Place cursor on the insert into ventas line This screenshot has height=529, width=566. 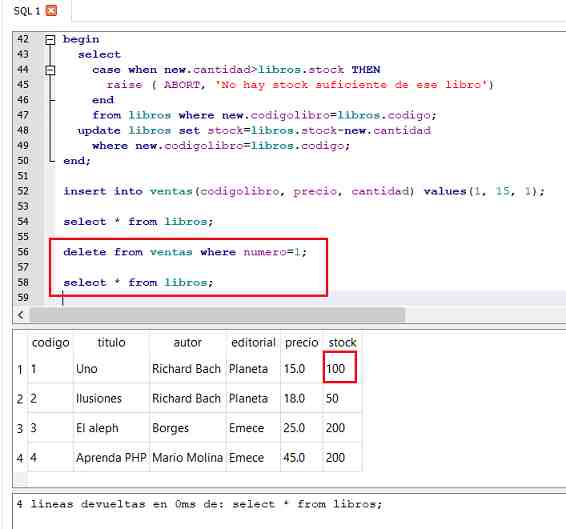(x=304, y=191)
